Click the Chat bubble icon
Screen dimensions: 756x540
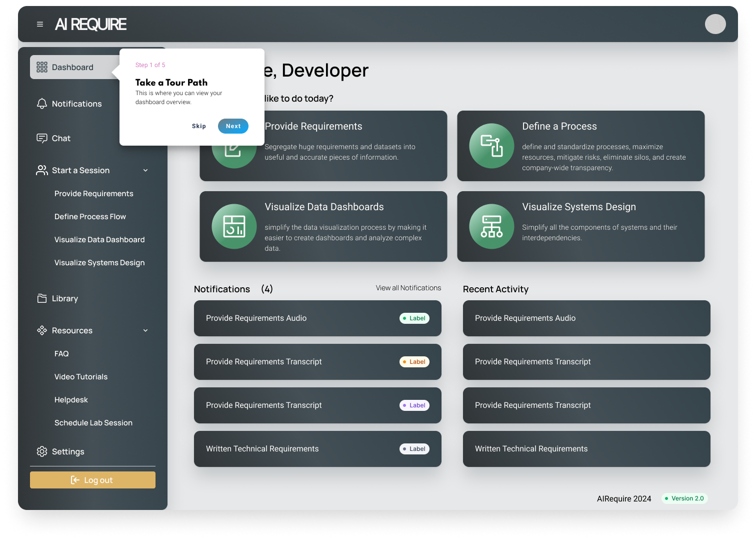pyautogui.click(x=42, y=138)
